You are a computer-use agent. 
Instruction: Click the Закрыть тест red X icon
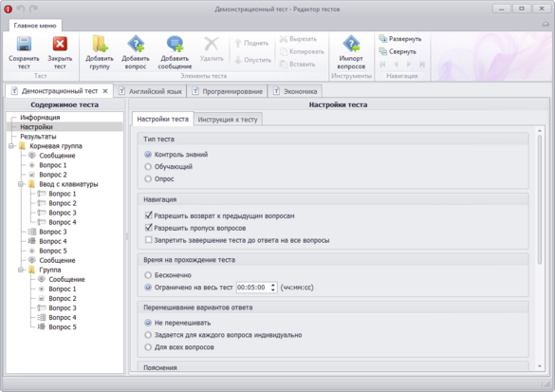60,45
